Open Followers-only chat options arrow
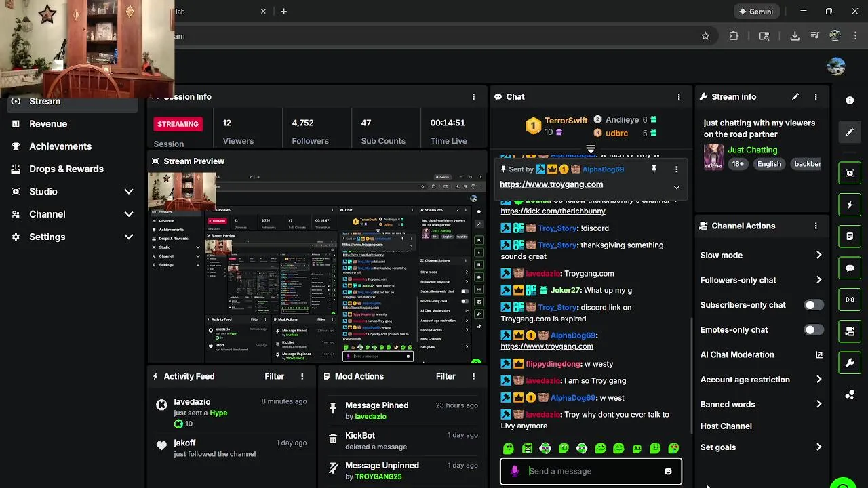 [818, 280]
